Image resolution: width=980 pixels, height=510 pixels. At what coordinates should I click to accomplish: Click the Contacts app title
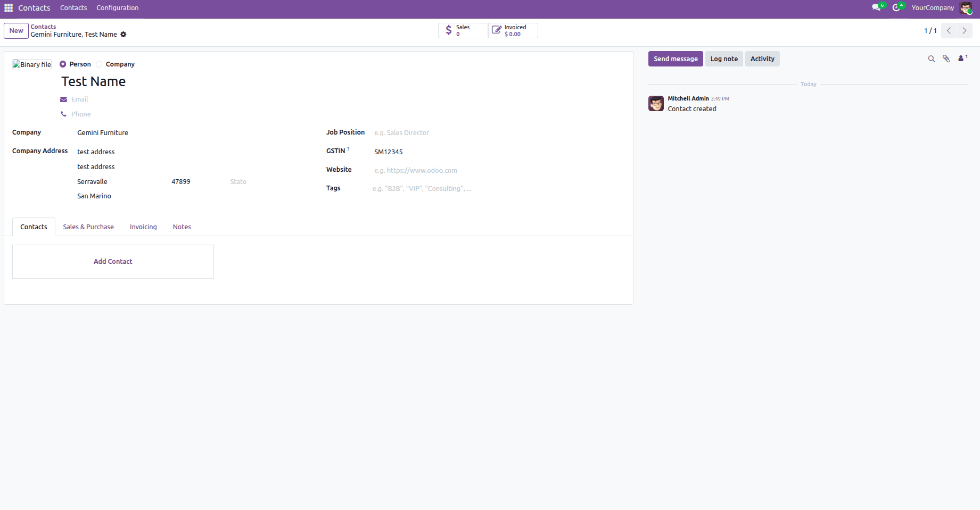tap(34, 8)
